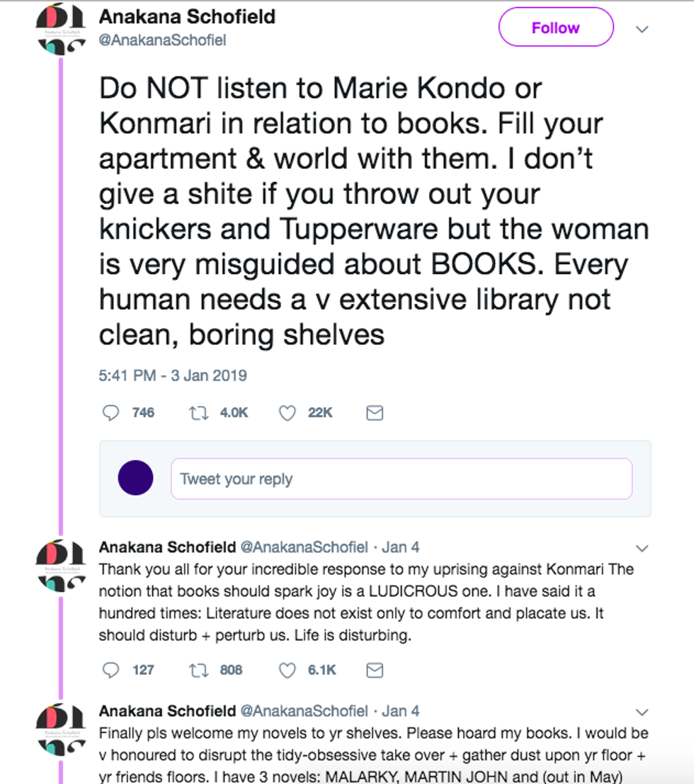Expand options on the 'Thank you all' tweet
Viewport: 694px width, 784px height.
(642, 548)
